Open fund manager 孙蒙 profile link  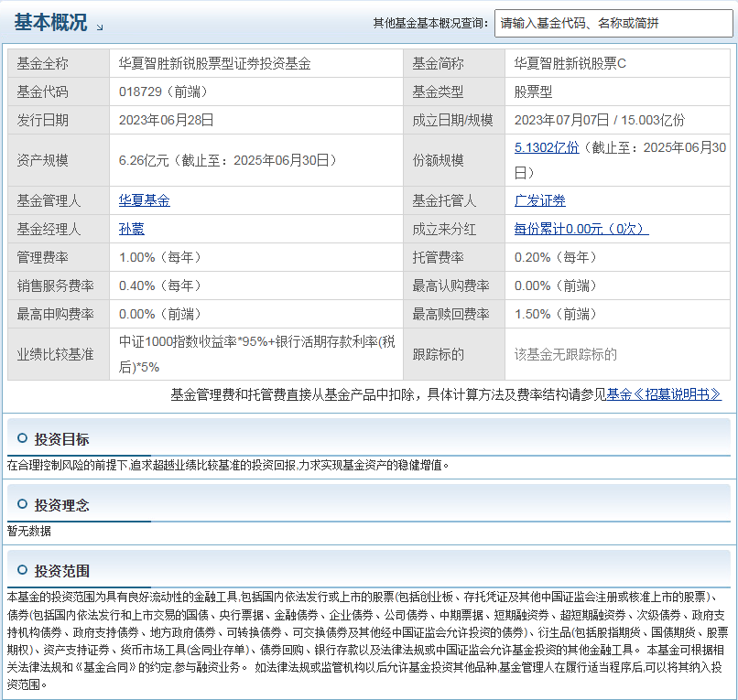[131, 229]
